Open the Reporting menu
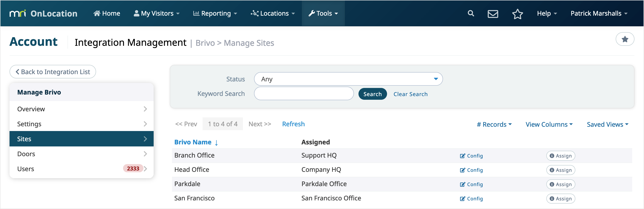Viewport: 644px width, 209px height. [215, 13]
